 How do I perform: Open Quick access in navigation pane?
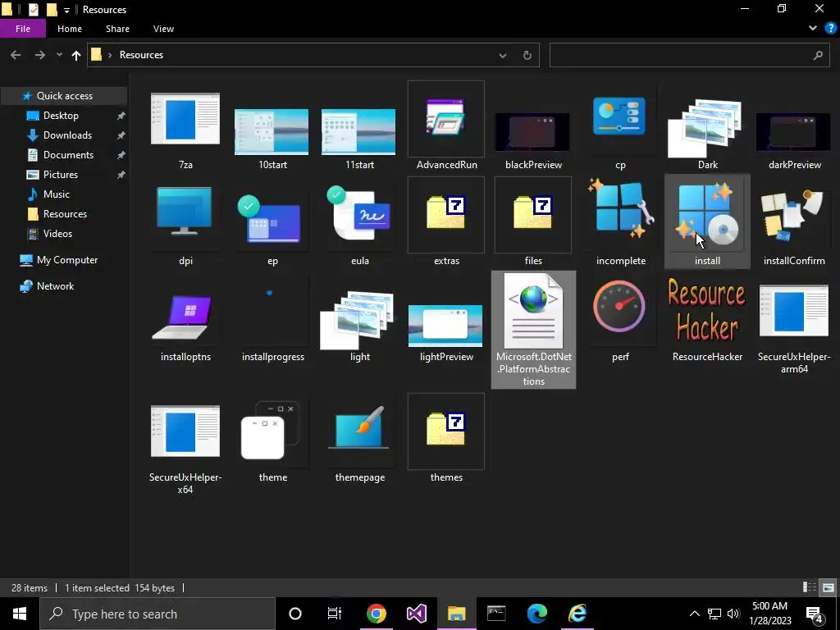point(64,96)
